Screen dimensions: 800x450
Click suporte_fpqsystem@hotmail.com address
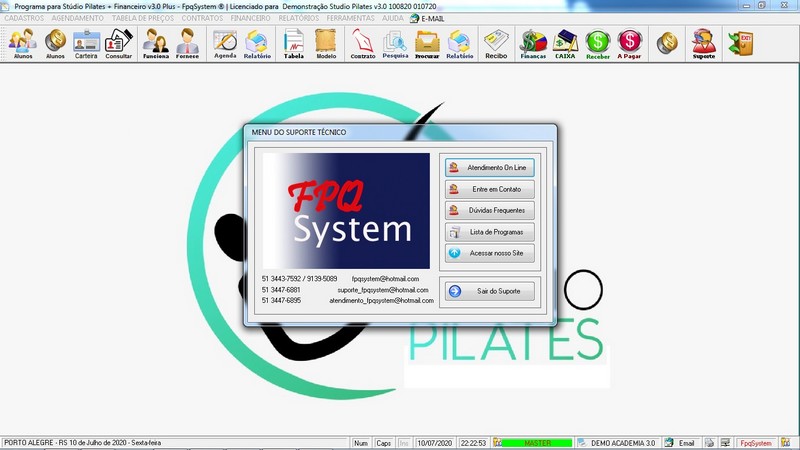(x=383, y=290)
